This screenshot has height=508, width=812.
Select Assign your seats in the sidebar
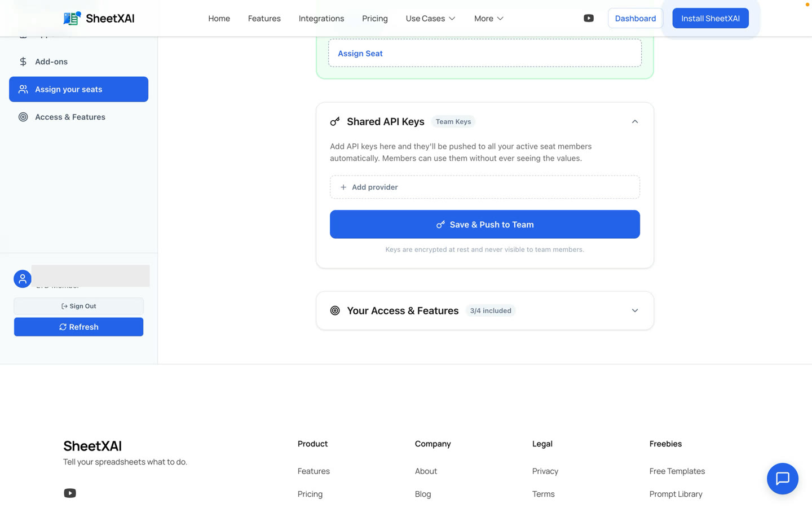(x=78, y=89)
